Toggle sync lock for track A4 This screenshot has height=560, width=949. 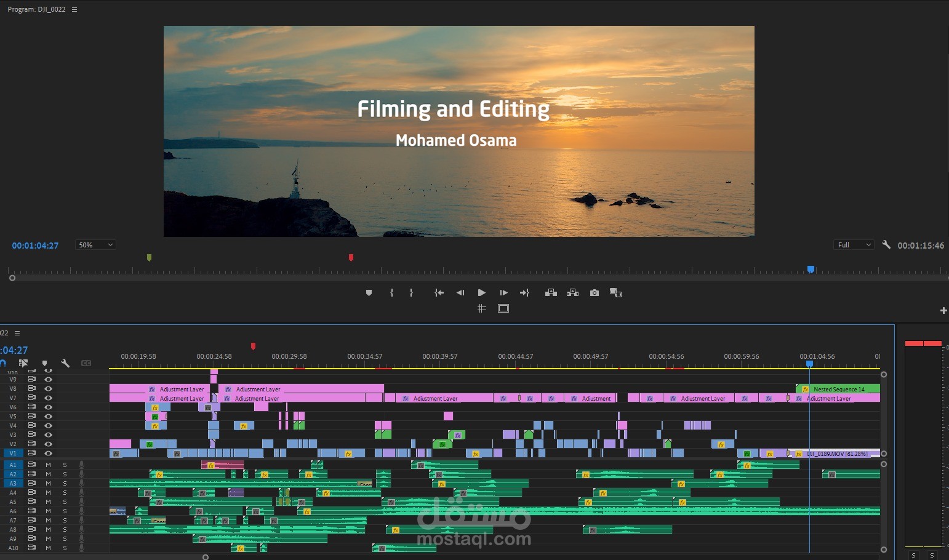click(x=32, y=493)
